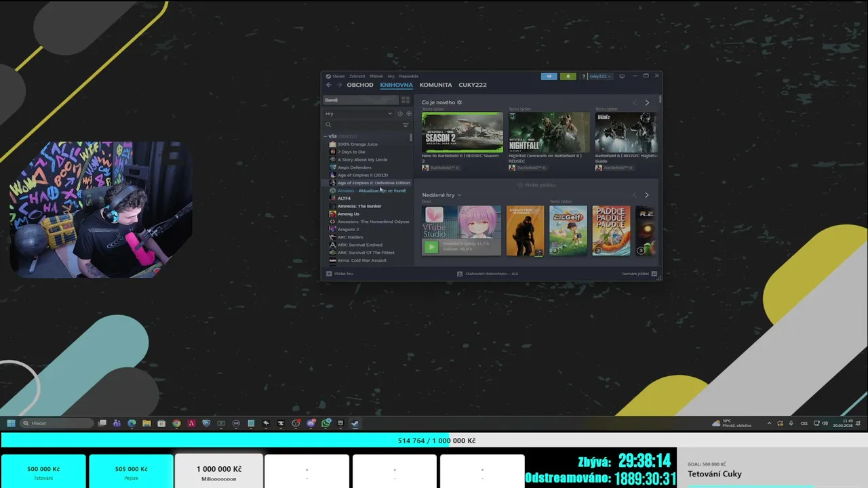
Task: Click Přidat poličku to add shelf
Action: click(537, 185)
